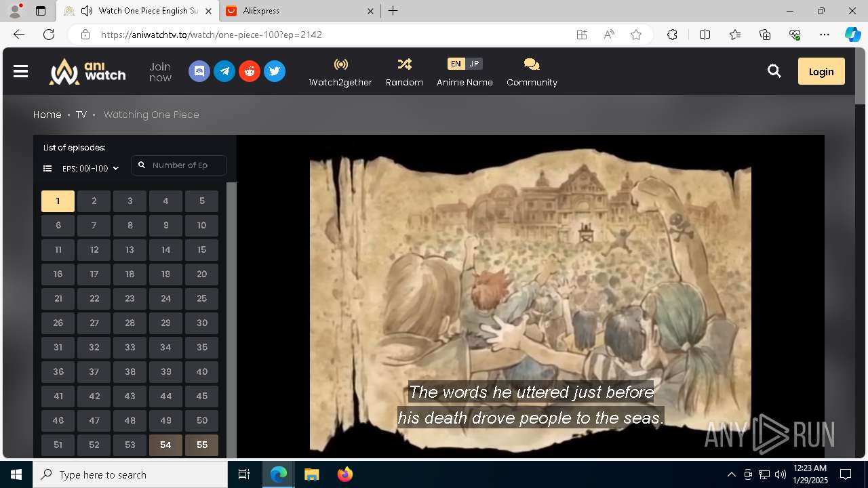Select episode 44

(x=165, y=396)
